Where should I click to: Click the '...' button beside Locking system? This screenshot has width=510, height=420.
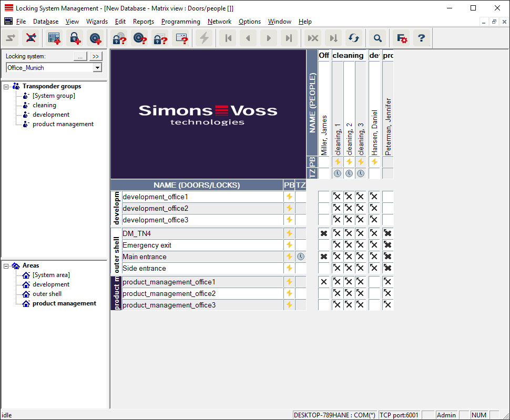(80, 56)
